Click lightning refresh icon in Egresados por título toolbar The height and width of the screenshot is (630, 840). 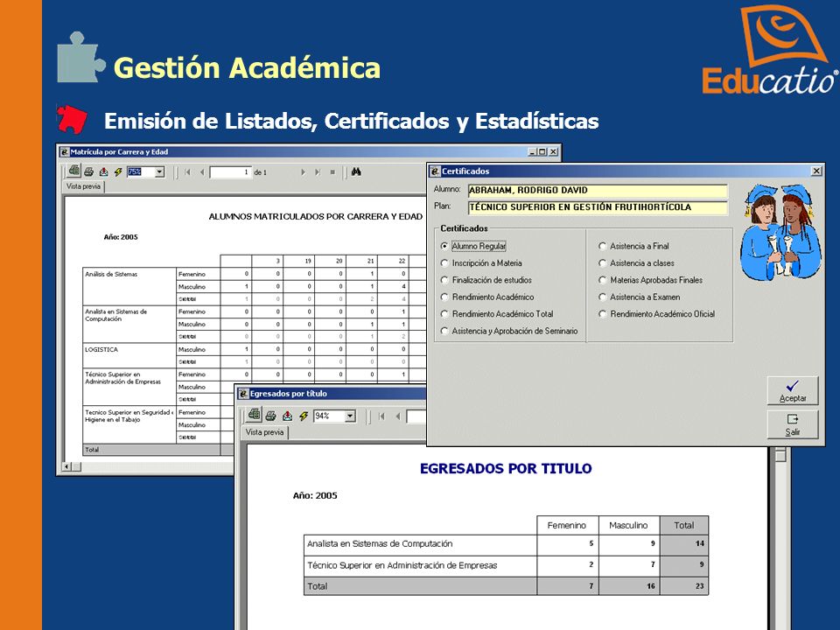tap(304, 416)
